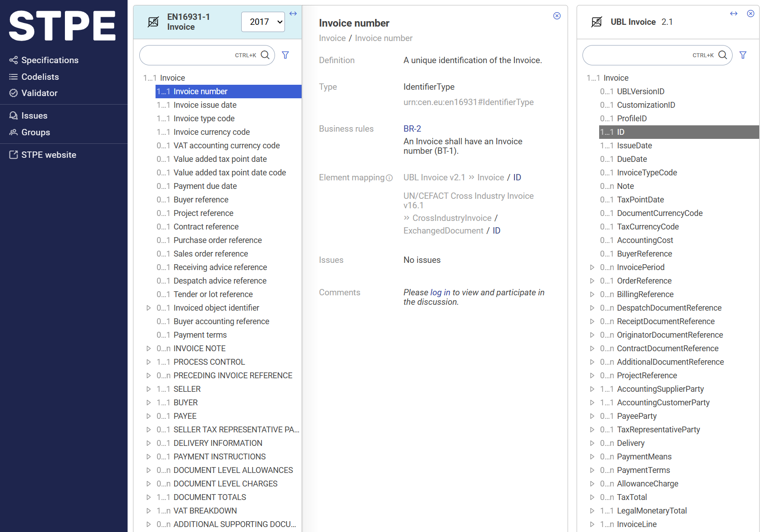Click the UBL Invoice specification icon

596,22
